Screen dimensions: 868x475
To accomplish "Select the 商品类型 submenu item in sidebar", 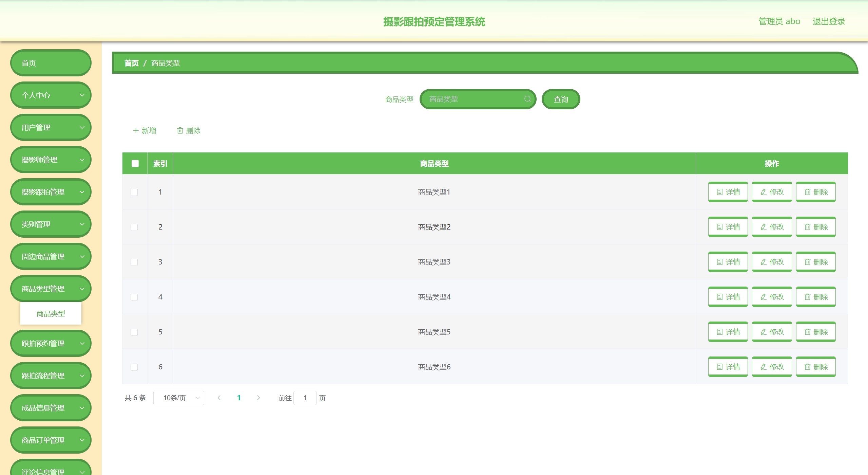I will 51,313.
